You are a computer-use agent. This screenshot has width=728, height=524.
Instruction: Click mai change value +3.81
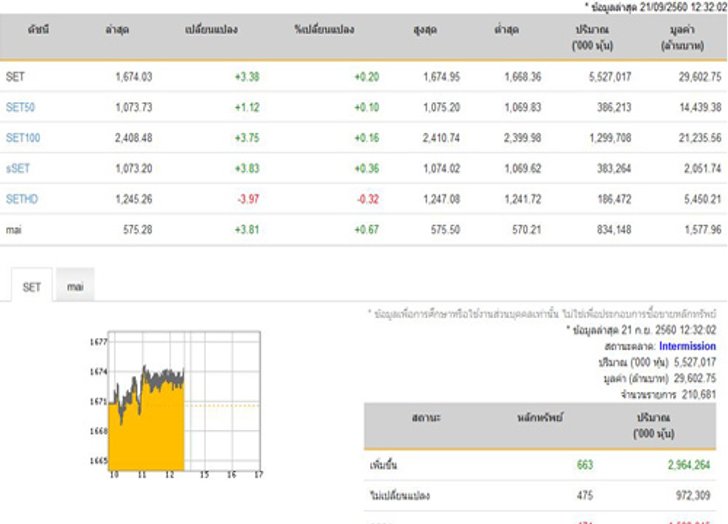247,230
